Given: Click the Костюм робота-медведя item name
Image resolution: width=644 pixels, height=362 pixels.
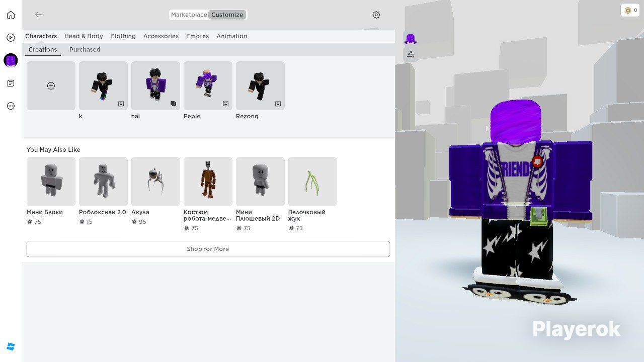Looking at the screenshot, I should [x=207, y=215].
